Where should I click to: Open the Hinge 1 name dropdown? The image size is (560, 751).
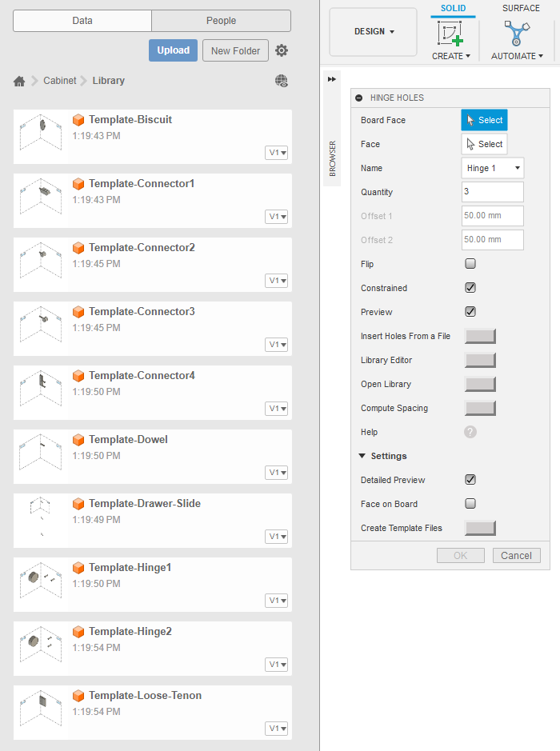(x=493, y=168)
